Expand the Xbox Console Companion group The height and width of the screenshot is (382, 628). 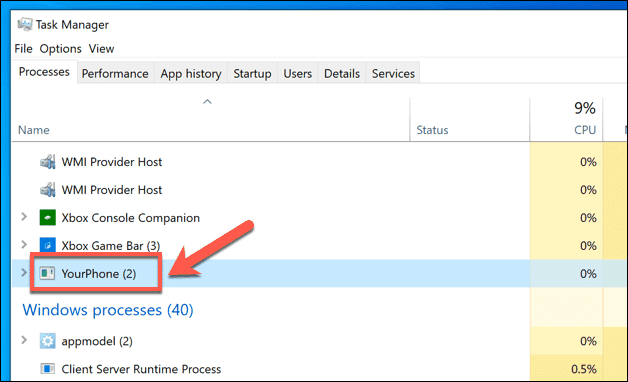coord(24,217)
